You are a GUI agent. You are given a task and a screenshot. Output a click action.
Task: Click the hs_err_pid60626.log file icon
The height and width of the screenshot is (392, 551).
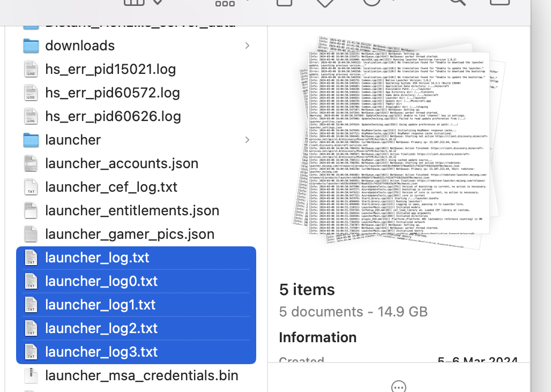pos(31,116)
